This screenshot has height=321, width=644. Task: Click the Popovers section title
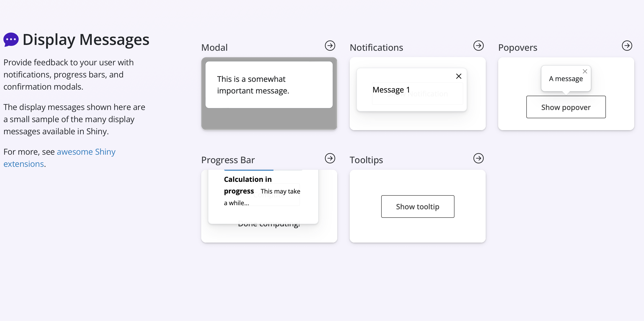(518, 48)
